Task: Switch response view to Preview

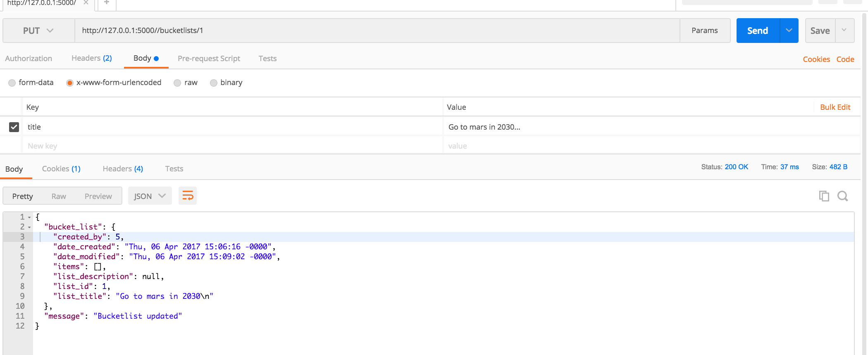Action: tap(98, 196)
